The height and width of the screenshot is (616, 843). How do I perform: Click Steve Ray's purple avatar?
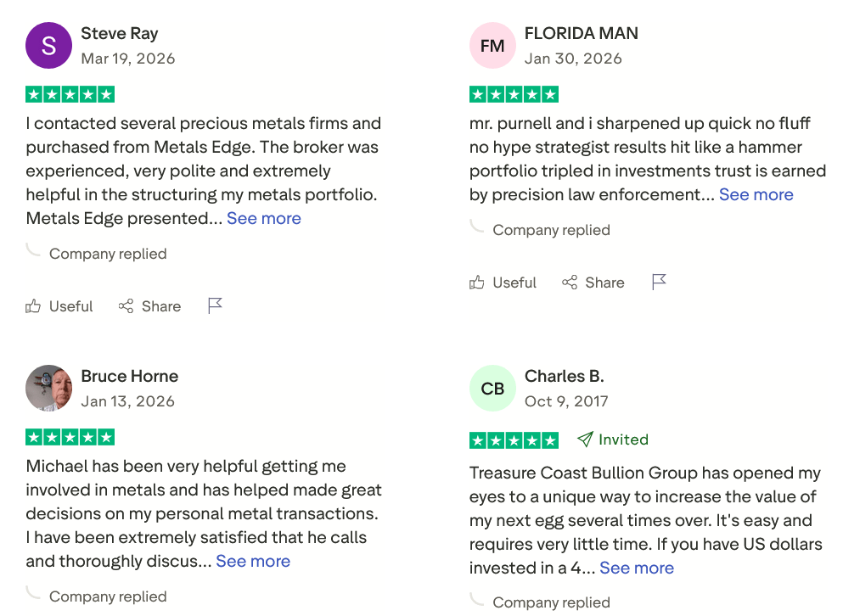pyautogui.click(x=48, y=45)
